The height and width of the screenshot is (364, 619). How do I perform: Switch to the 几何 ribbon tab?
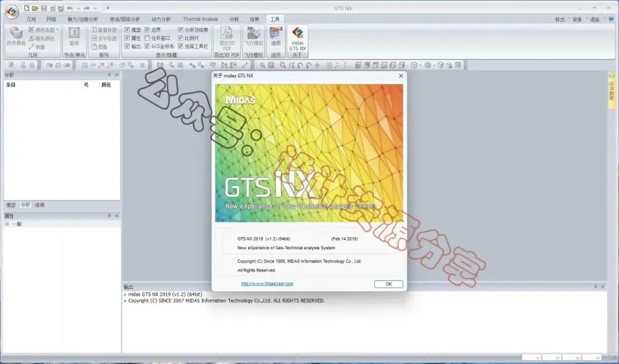point(31,19)
